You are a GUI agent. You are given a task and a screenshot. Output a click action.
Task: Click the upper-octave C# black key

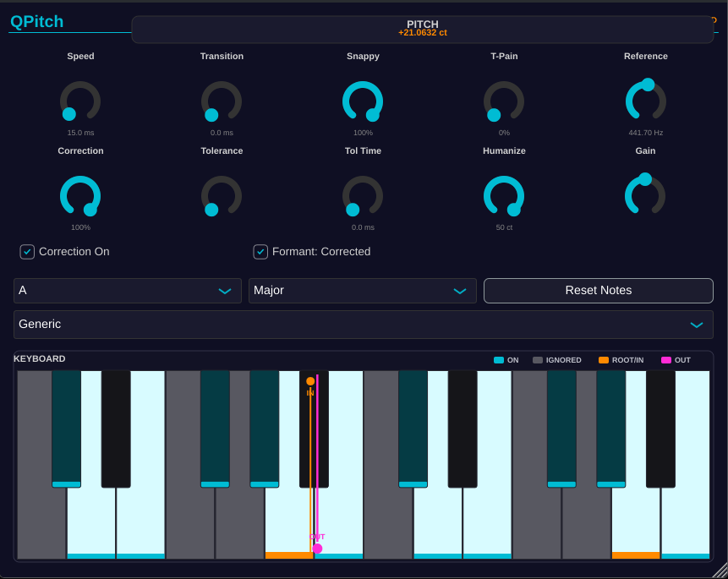tap(413, 429)
